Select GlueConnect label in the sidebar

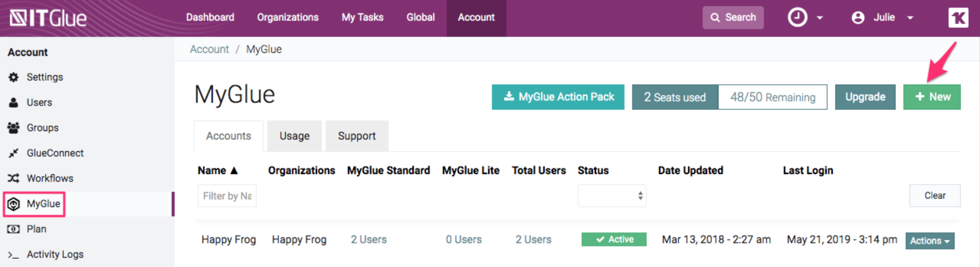55,153
